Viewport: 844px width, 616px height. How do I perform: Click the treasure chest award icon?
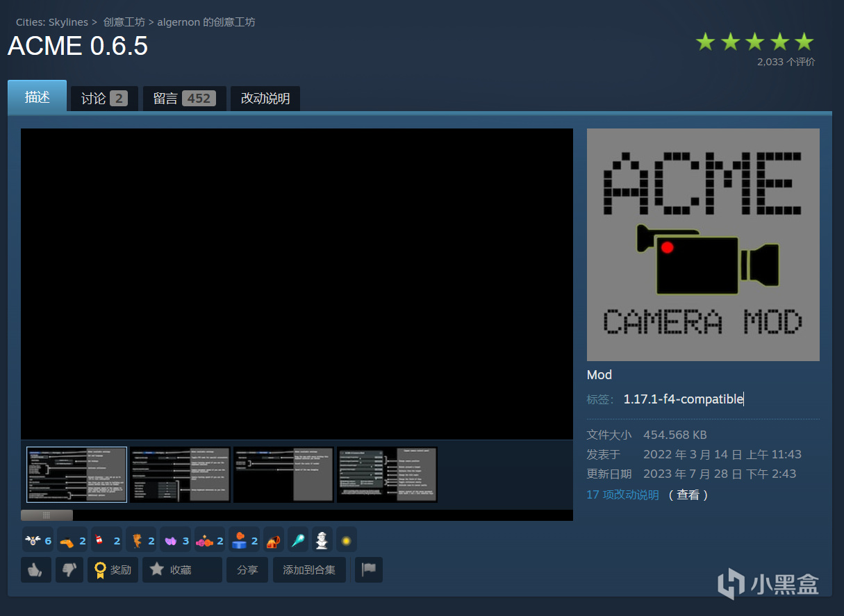(x=274, y=540)
